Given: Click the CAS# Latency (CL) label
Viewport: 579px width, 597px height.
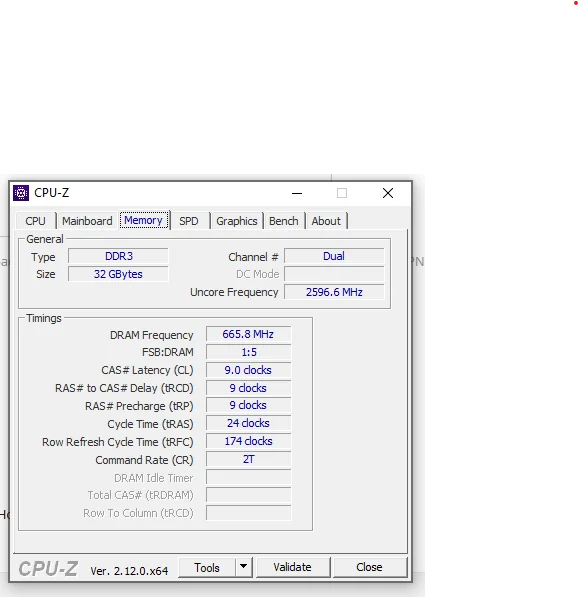Looking at the screenshot, I should 147,370.
